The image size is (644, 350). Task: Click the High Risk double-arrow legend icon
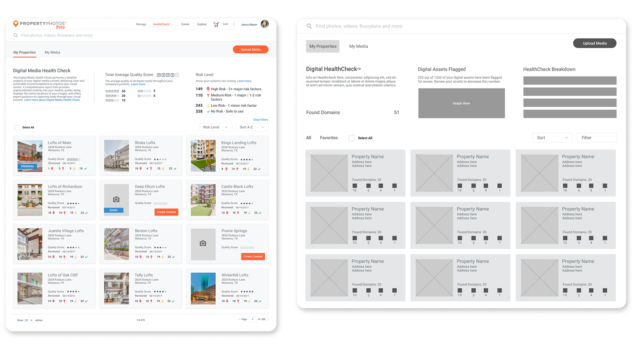[208, 89]
